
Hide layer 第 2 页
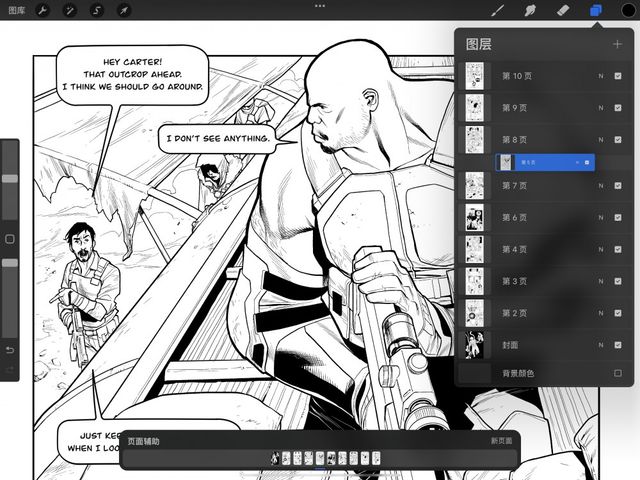click(618, 313)
